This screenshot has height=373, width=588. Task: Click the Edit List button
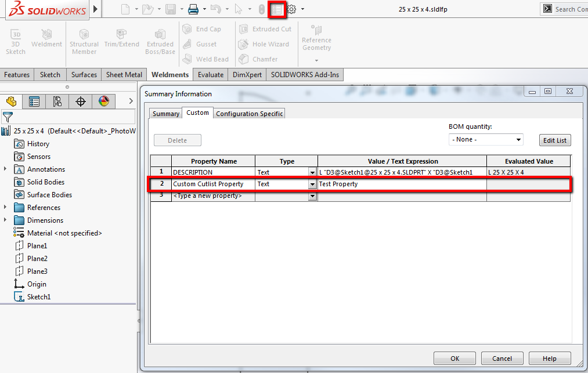(555, 140)
